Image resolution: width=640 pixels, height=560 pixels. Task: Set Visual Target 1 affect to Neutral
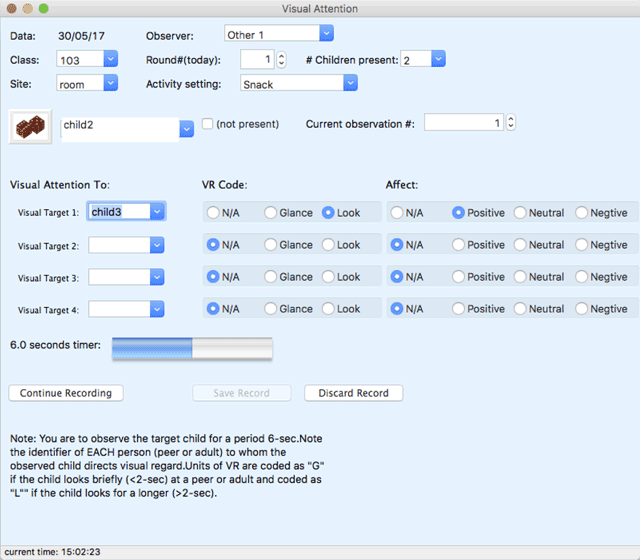521,213
